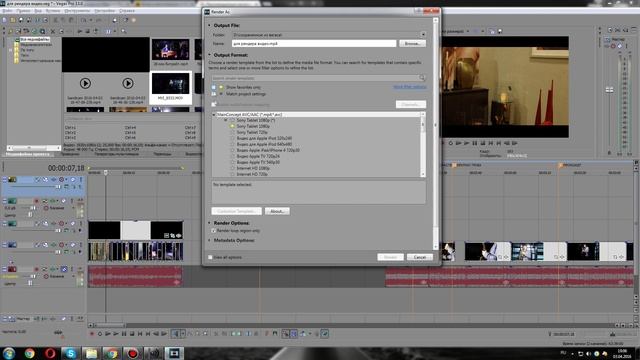Mark Sony Tablet 720p favorite toggle
Viewport: 640px width, 360px height.
click(232, 132)
